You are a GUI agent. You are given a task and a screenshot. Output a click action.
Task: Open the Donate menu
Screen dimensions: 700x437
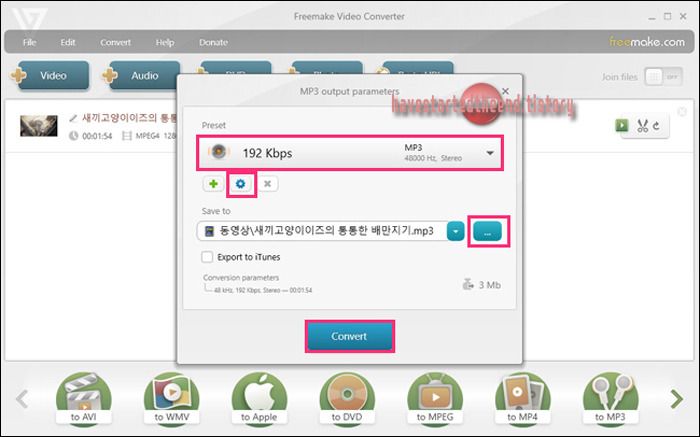(213, 42)
